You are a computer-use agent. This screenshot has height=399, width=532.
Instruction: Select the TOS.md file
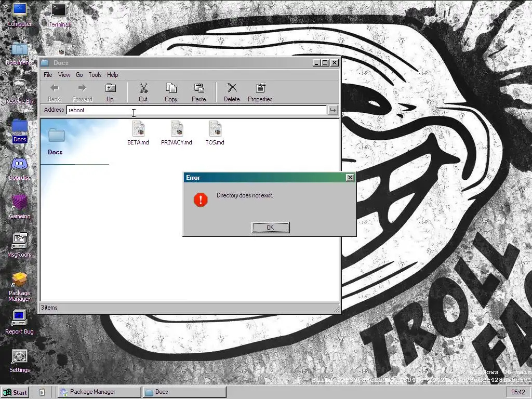pyautogui.click(x=215, y=133)
